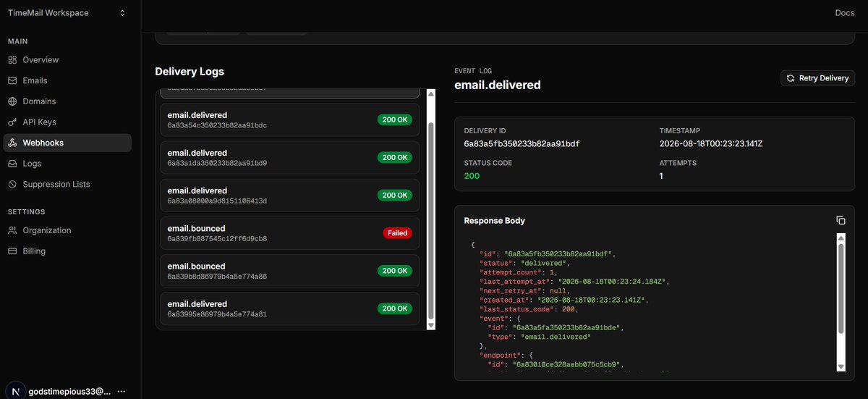Select delivery log 6a83995e86979b4a5e774a81
Screen dimensions: 868x399
coord(289,308)
